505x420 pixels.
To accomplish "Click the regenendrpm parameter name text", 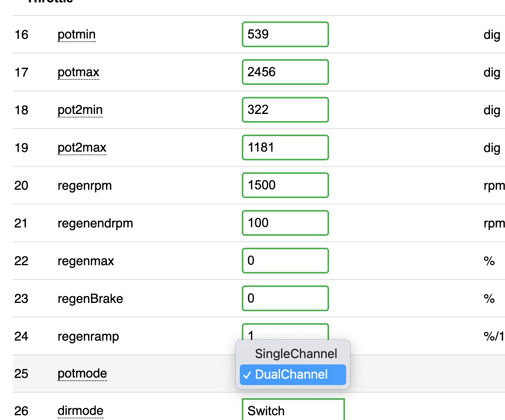I will pos(95,223).
